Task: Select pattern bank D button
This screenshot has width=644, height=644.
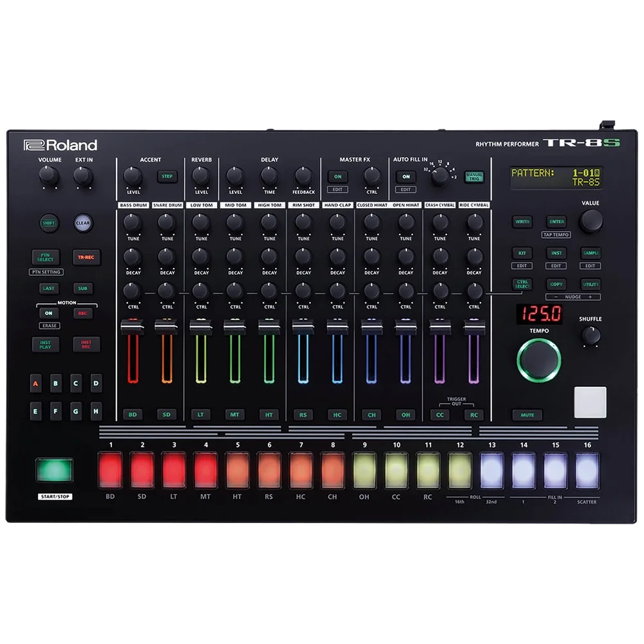Action: tap(96, 384)
